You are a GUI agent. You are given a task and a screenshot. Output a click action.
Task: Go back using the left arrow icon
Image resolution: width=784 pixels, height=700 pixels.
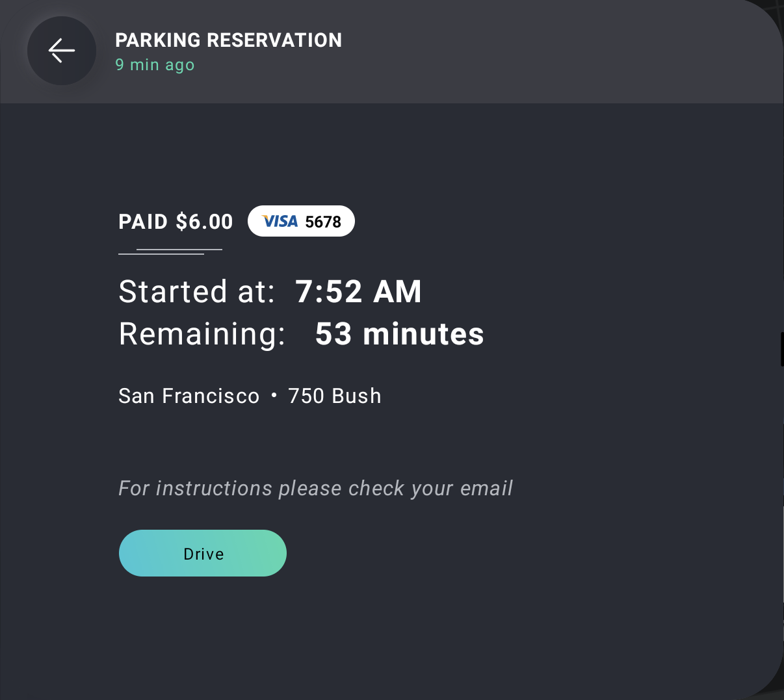62,51
